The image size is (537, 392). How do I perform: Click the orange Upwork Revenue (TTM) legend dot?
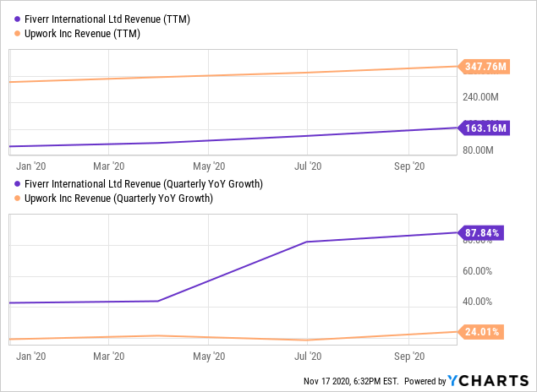point(18,34)
